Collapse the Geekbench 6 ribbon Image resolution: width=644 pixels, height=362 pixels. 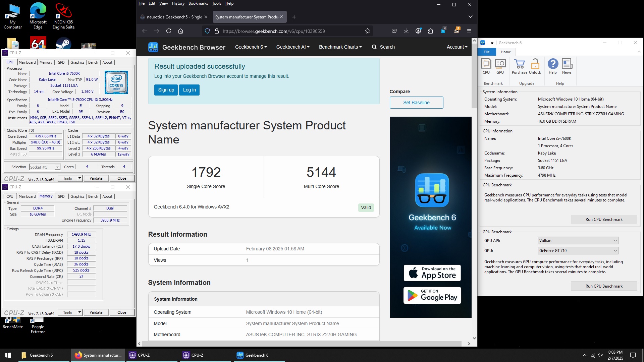pos(639,52)
